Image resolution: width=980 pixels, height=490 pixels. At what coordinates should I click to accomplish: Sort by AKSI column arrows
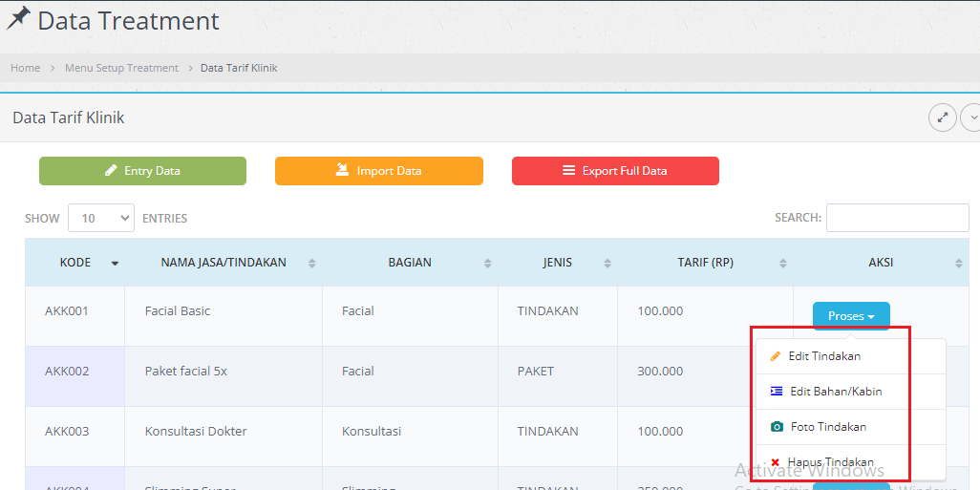point(959,264)
